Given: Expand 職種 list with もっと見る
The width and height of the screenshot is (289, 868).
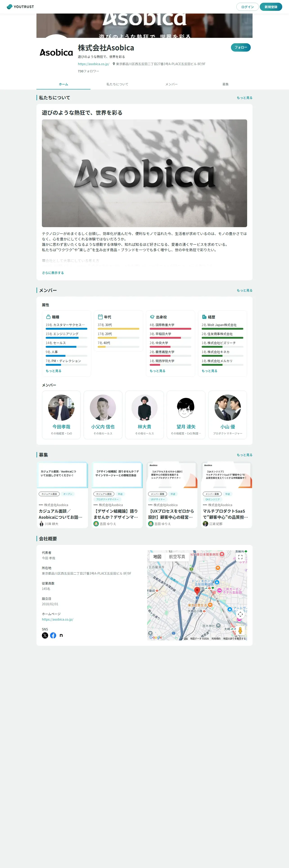Looking at the screenshot, I should pos(54,371).
